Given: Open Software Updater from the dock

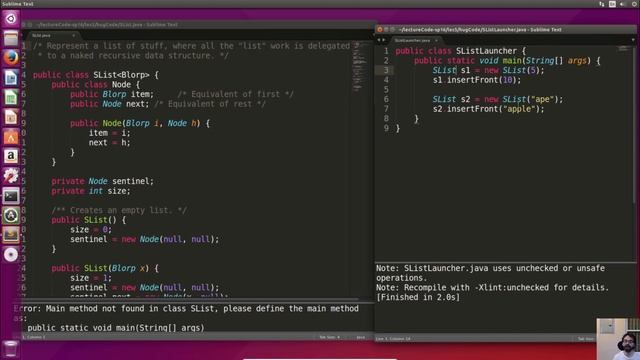Looking at the screenshot, I should pos(11,215).
